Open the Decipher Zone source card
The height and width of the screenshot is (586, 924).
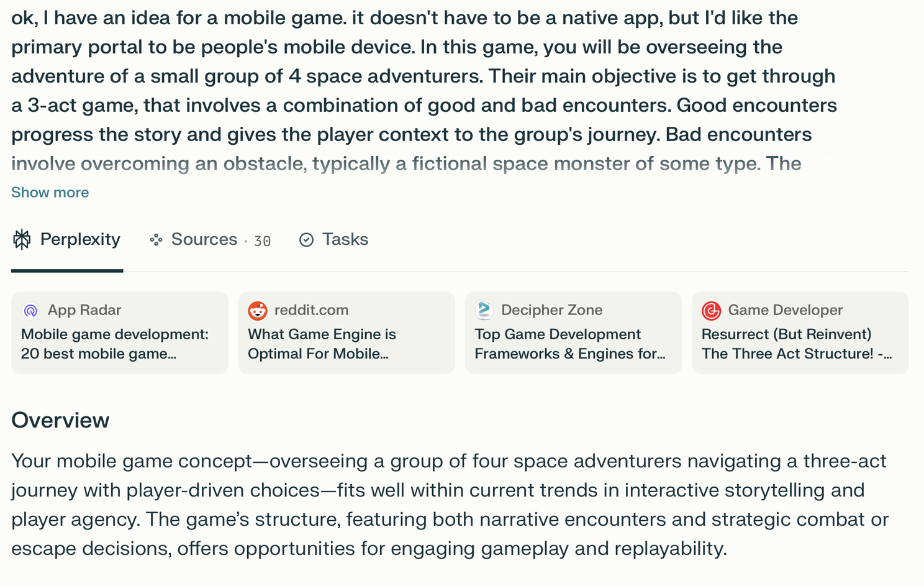(x=573, y=333)
